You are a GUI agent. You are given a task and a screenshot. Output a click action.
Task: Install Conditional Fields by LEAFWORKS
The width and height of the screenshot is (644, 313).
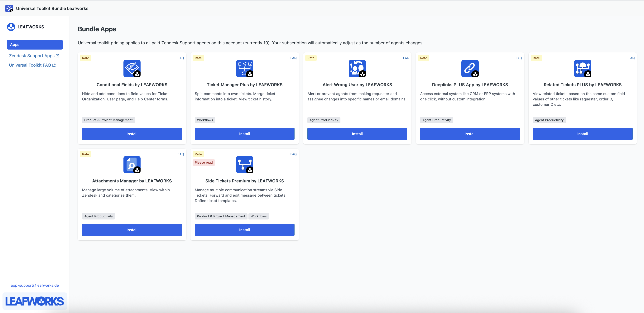(x=132, y=134)
